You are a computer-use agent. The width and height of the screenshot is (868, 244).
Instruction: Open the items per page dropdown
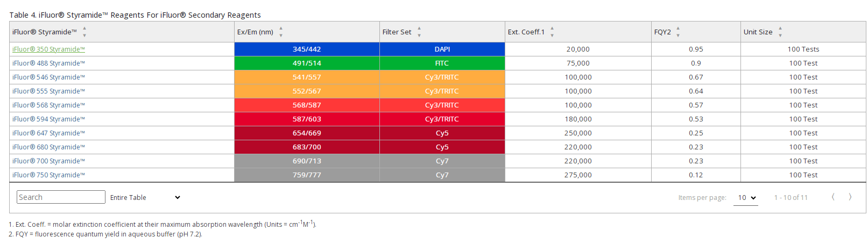(746, 198)
